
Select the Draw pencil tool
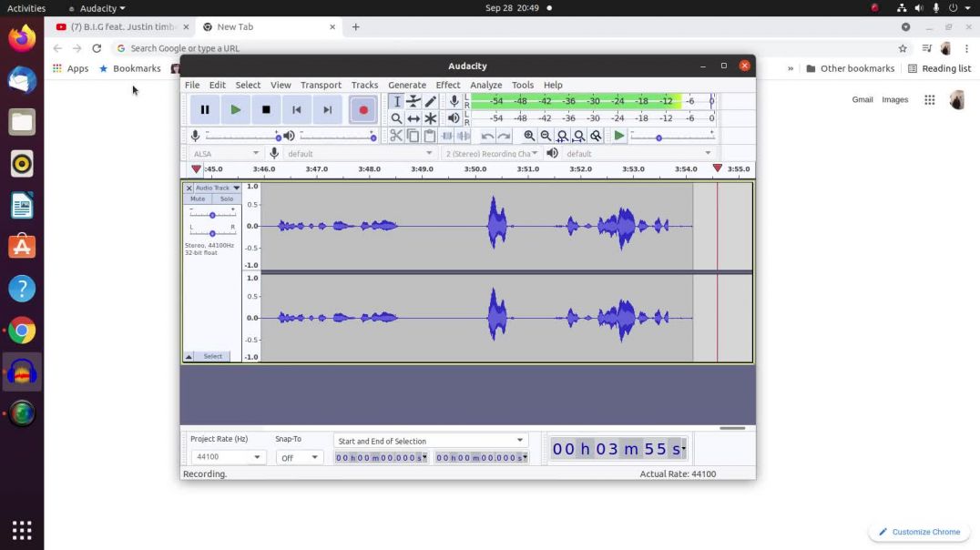(x=431, y=101)
